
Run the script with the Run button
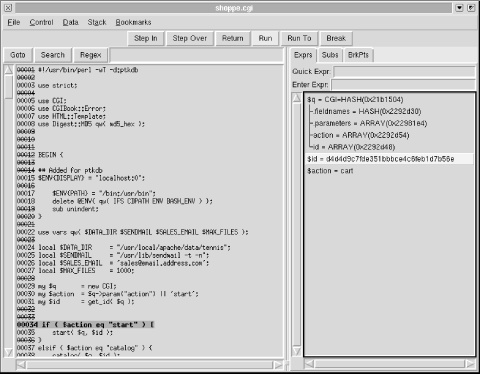[265, 38]
